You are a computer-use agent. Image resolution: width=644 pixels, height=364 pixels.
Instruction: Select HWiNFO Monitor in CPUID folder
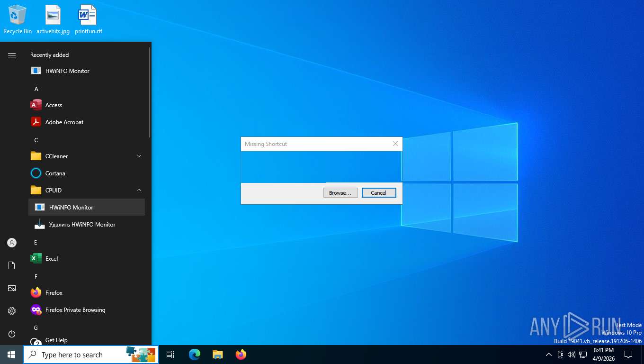pos(87,207)
